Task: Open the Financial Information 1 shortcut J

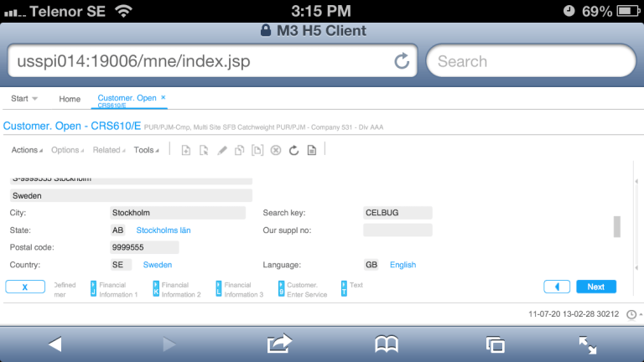Action: click(x=114, y=289)
